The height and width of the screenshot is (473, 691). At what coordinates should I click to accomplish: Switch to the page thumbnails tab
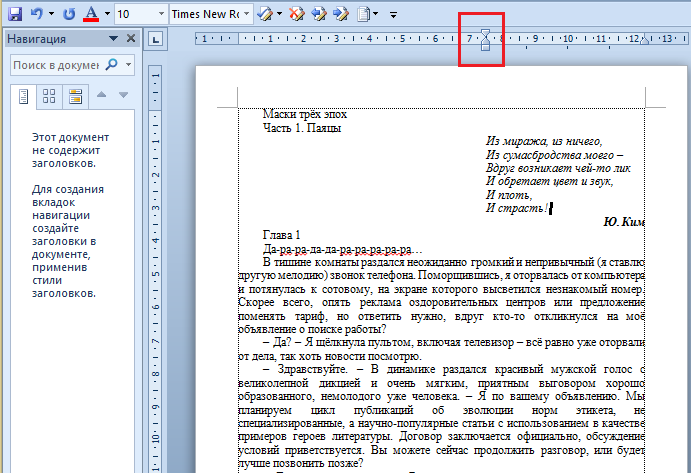[x=49, y=96]
